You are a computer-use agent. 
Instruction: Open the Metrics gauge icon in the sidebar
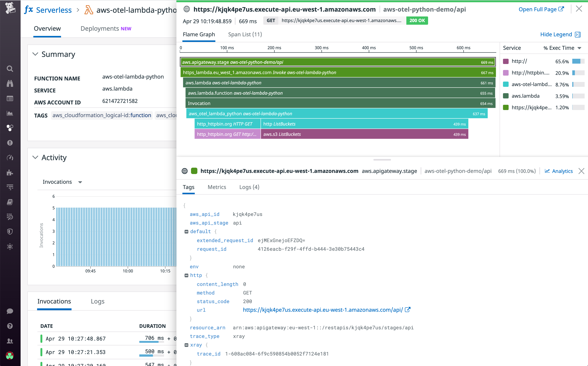(10, 158)
